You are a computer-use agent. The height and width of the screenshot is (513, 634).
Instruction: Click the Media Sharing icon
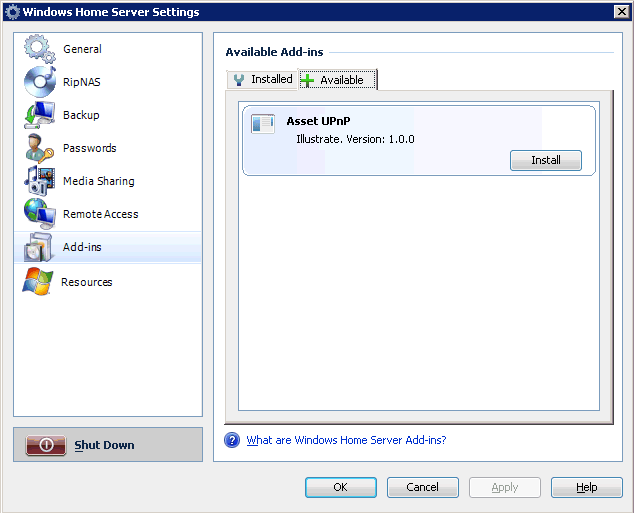pyautogui.click(x=40, y=181)
